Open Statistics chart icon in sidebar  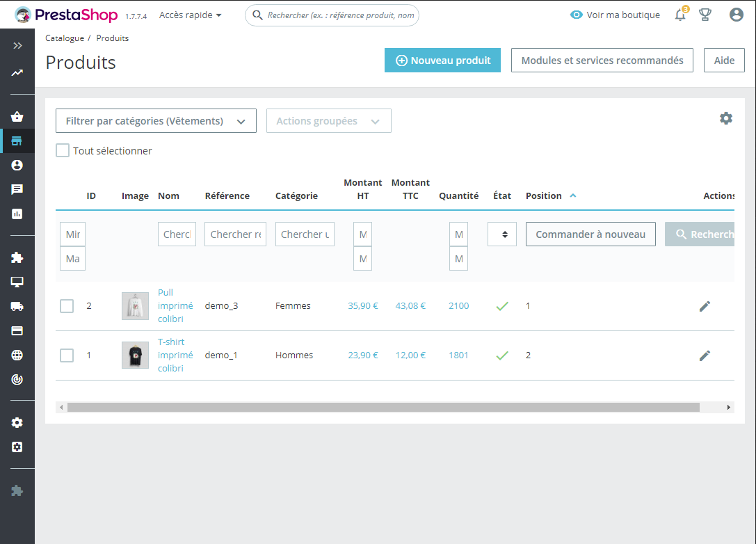[x=17, y=214]
